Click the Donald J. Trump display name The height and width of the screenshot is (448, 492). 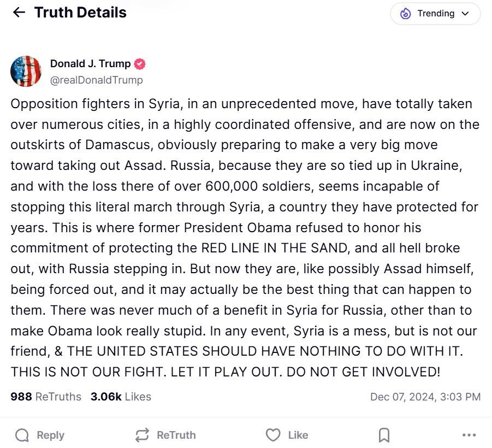[90, 63]
